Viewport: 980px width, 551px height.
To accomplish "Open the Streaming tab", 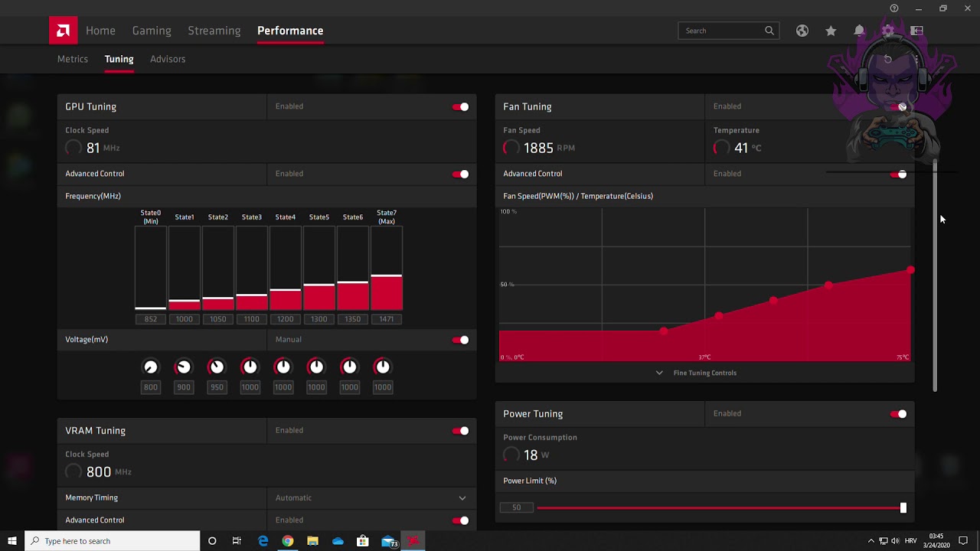I will (214, 31).
